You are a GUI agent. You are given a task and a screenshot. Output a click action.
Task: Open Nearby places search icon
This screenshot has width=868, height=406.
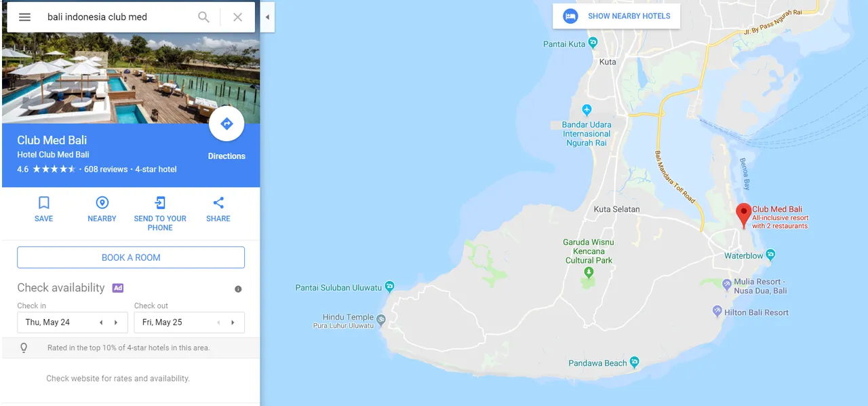click(102, 202)
